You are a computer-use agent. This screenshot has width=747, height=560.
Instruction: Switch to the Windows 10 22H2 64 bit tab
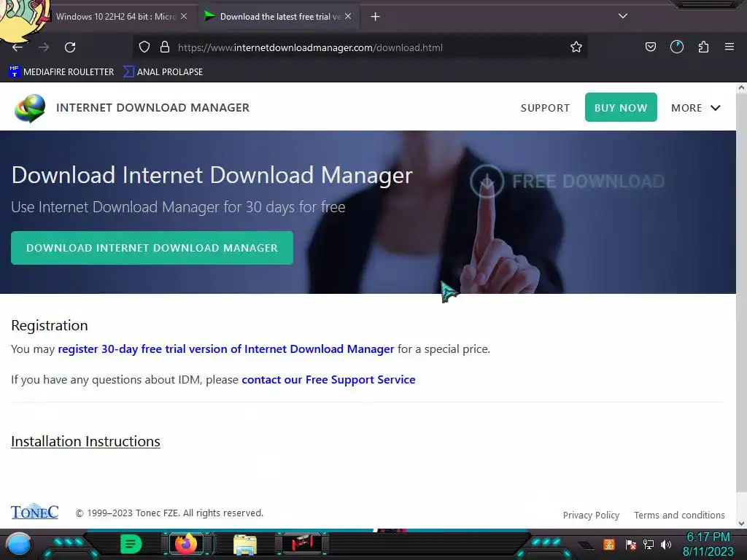pyautogui.click(x=116, y=17)
